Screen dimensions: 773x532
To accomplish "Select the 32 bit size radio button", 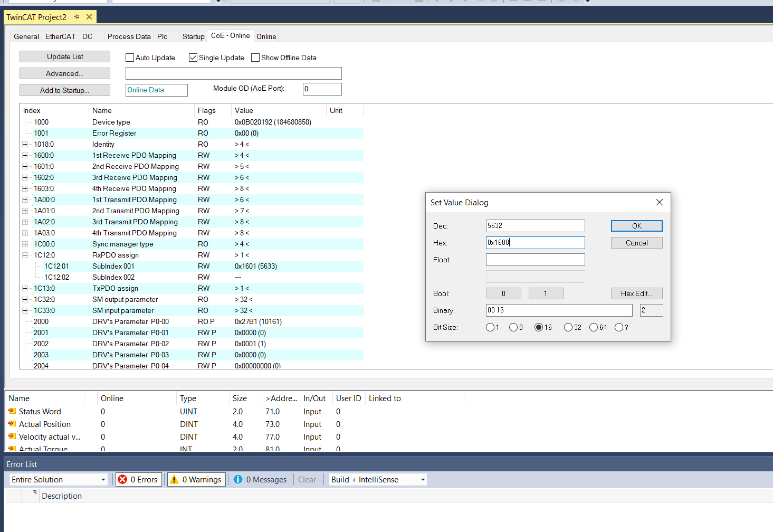I will (x=568, y=327).
